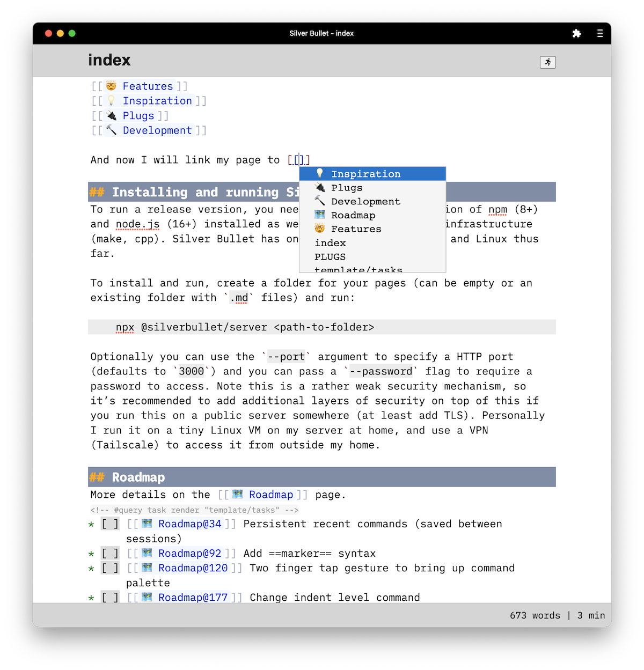Open the plugs puzzle-piece icon in title bar

[x=576, y=33]
